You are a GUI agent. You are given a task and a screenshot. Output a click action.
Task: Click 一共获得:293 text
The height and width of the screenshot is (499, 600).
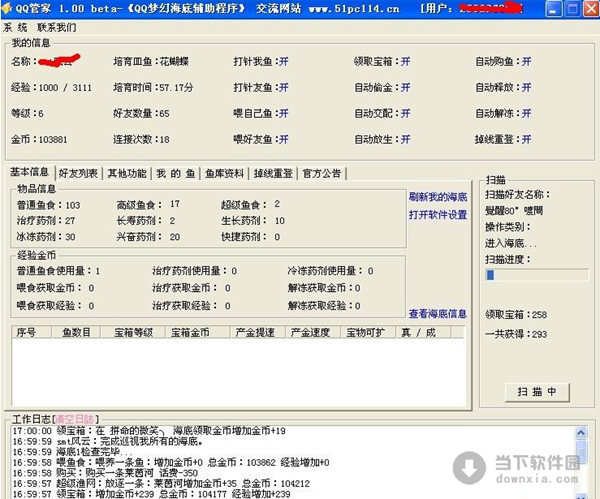point(516,334)
